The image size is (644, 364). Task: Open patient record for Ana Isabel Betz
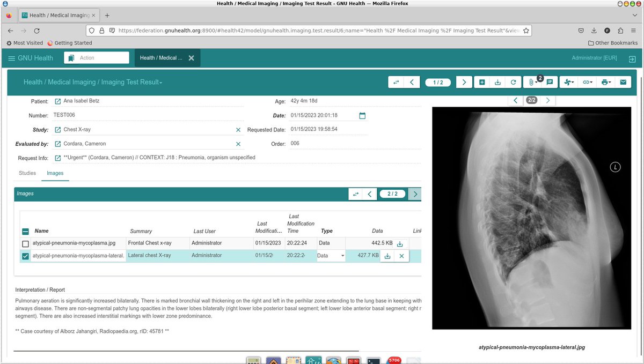[58, 101]
